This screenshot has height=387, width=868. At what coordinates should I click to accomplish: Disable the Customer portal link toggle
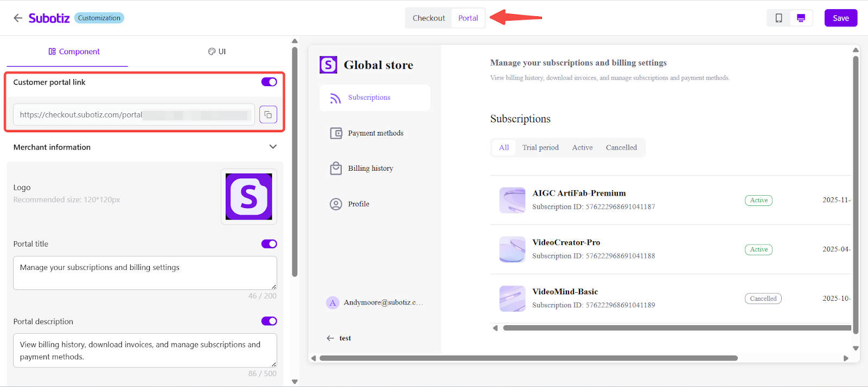coord(269,82)
